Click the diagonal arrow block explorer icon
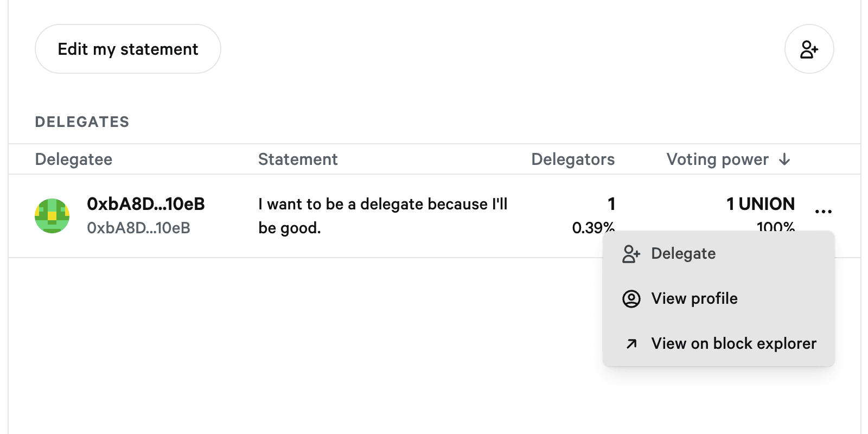 [x=631, y=344]
